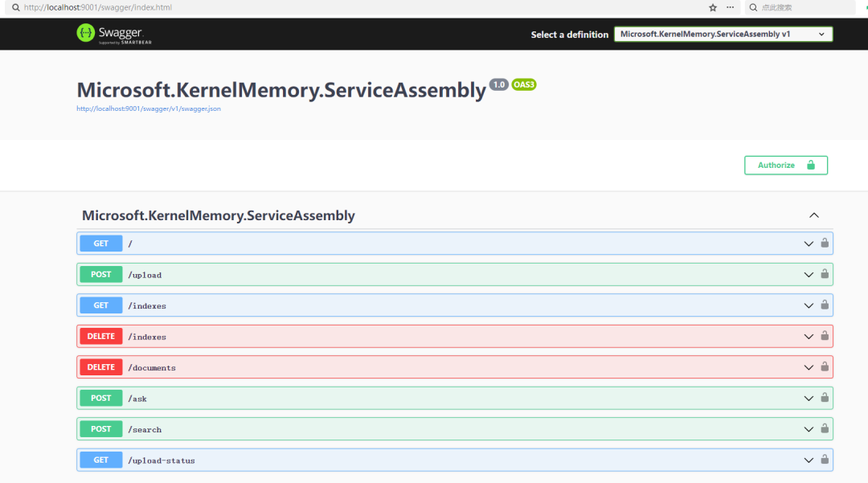Viewport: 868px width, 483px height.
Task: Click the POST method badge for /ask
Action: coord(101,398)
